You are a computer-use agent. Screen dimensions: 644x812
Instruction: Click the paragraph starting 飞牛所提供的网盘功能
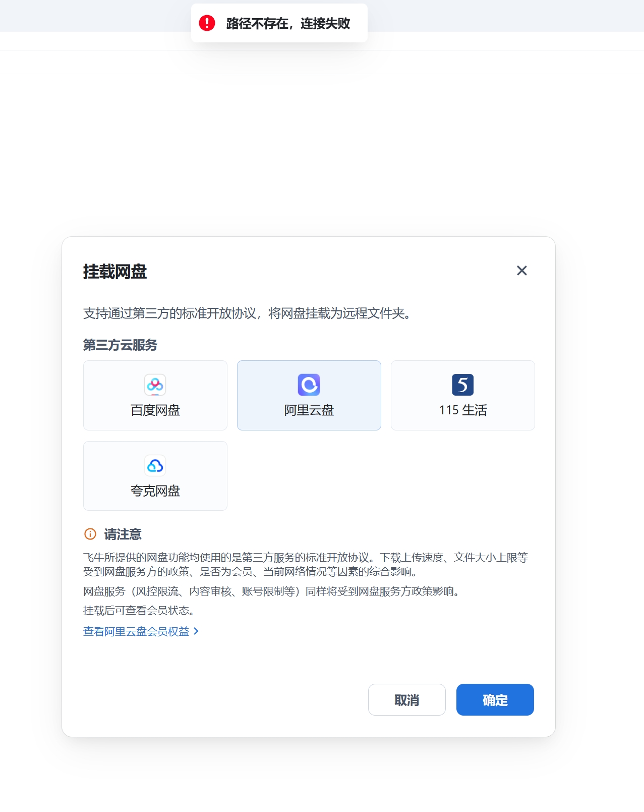tap(306, 565)
